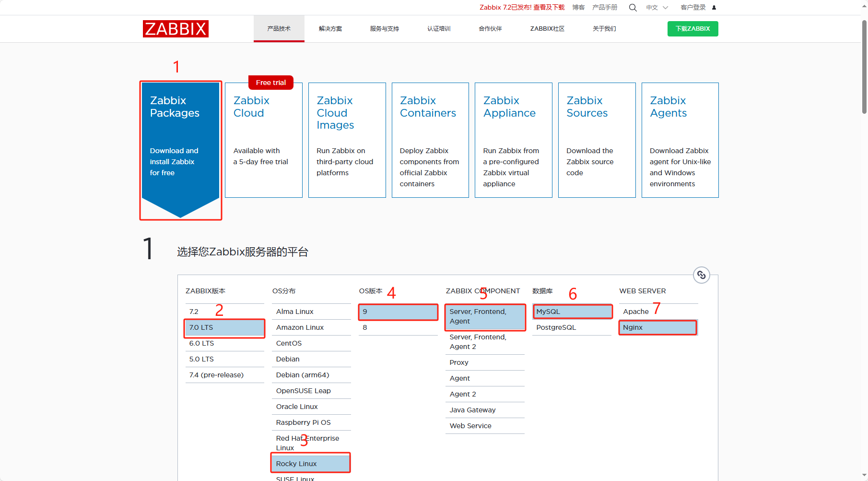Pick the Agent component
868x481 pixels.
click(x=485, y=378)
